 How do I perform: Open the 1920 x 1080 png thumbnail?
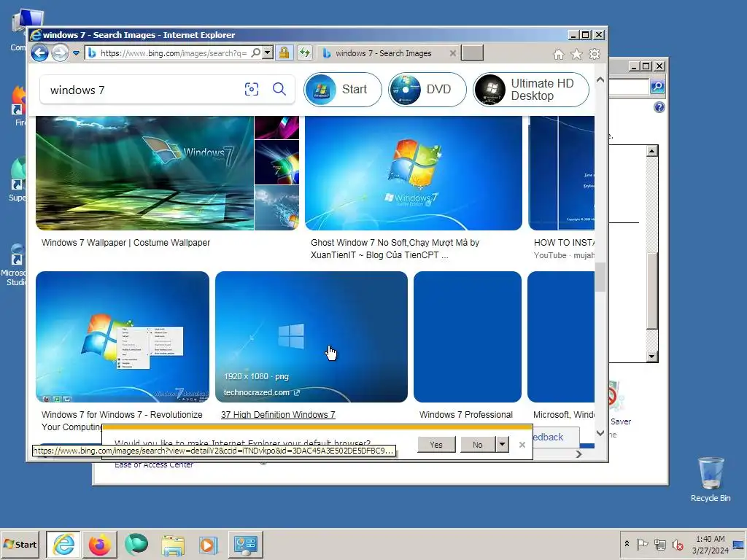311,337
